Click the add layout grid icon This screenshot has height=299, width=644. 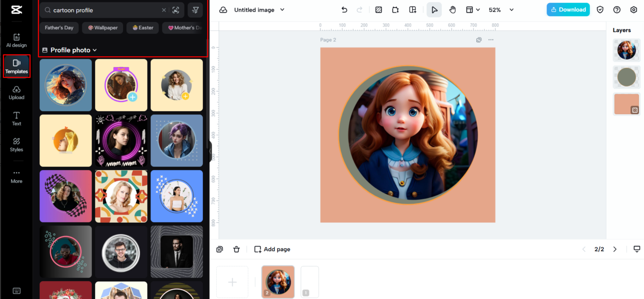413,10
